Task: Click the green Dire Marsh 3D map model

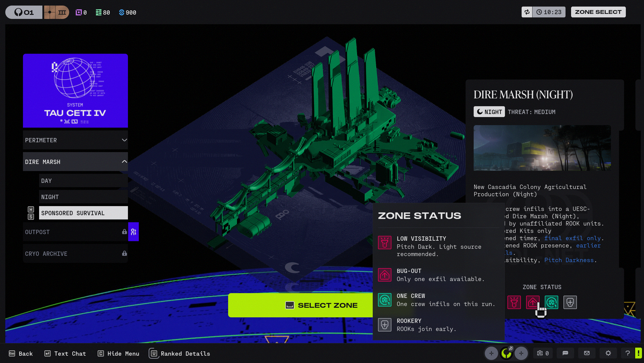Action: [336, 141]
